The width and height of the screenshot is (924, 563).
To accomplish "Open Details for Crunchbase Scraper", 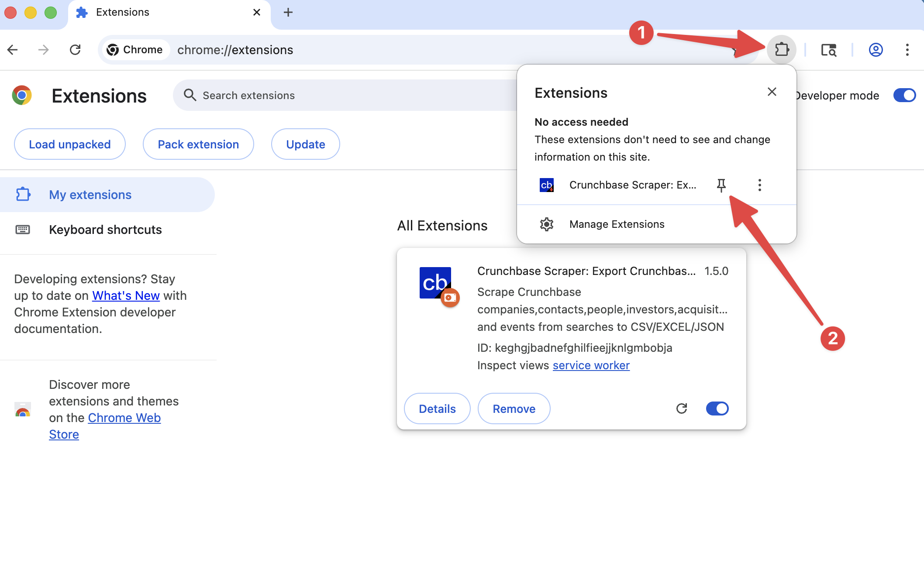I will pyautogui.click(x=437, y=409).
